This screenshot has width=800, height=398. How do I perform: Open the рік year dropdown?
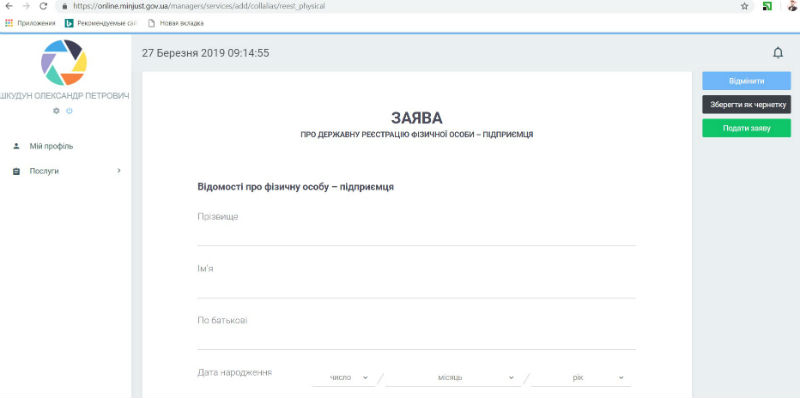581,378
